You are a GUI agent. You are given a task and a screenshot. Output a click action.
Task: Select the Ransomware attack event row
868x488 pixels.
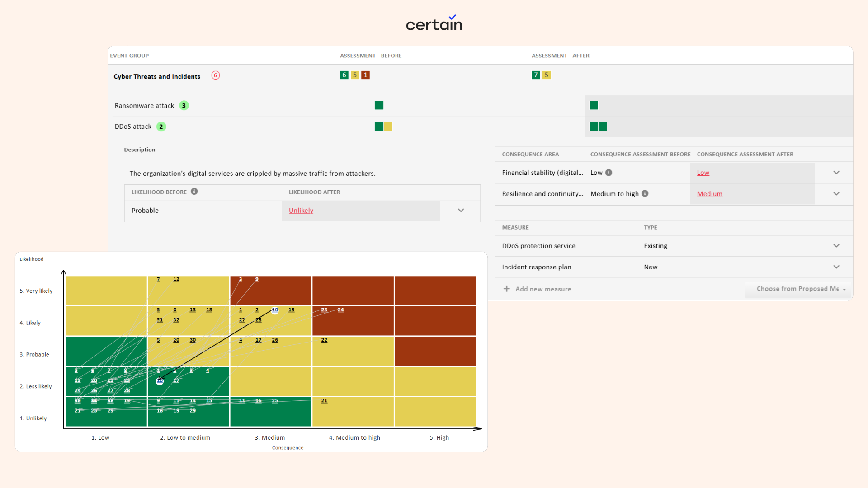[144, 106]
